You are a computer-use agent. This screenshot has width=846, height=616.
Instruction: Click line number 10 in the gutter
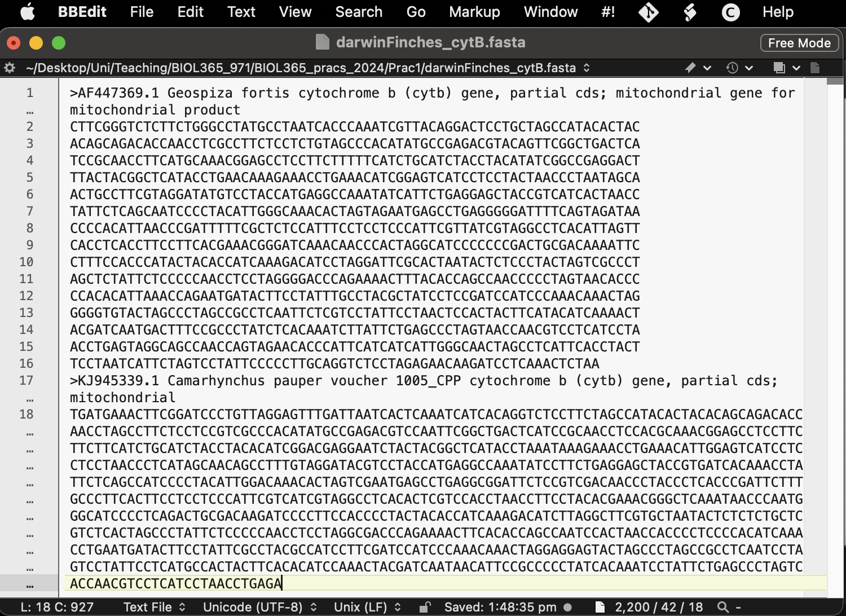27,262
